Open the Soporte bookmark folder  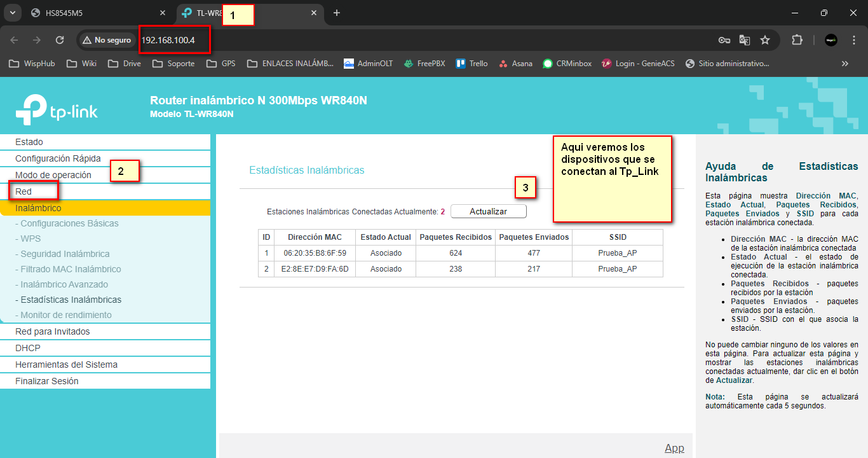pos(173,64)
